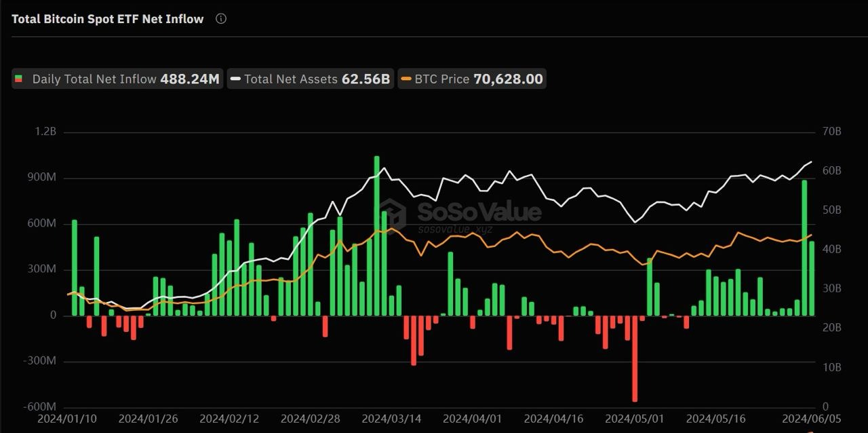Image resolution: width=868 pixels, height=433 pixels.
Task: Click the -600M label on left axis
Action: (39, 407)
